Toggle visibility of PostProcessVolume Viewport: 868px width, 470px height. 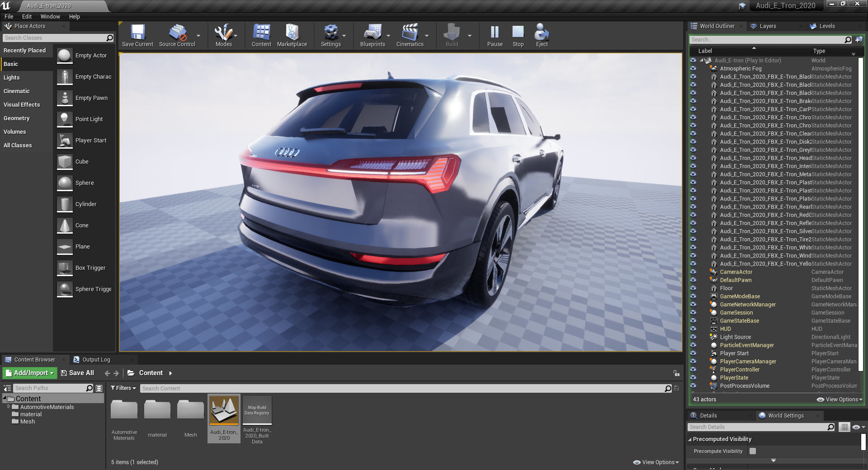[693, 386]
